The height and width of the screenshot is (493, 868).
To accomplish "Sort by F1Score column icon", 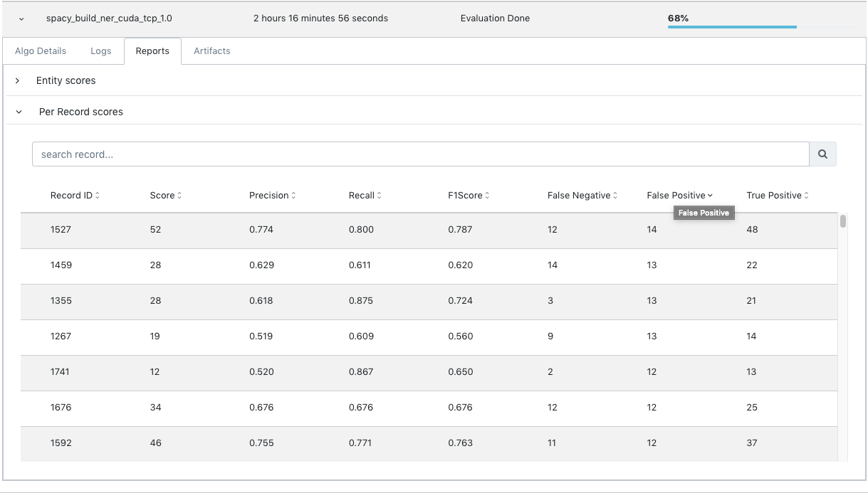I will (x=487, y=196).
